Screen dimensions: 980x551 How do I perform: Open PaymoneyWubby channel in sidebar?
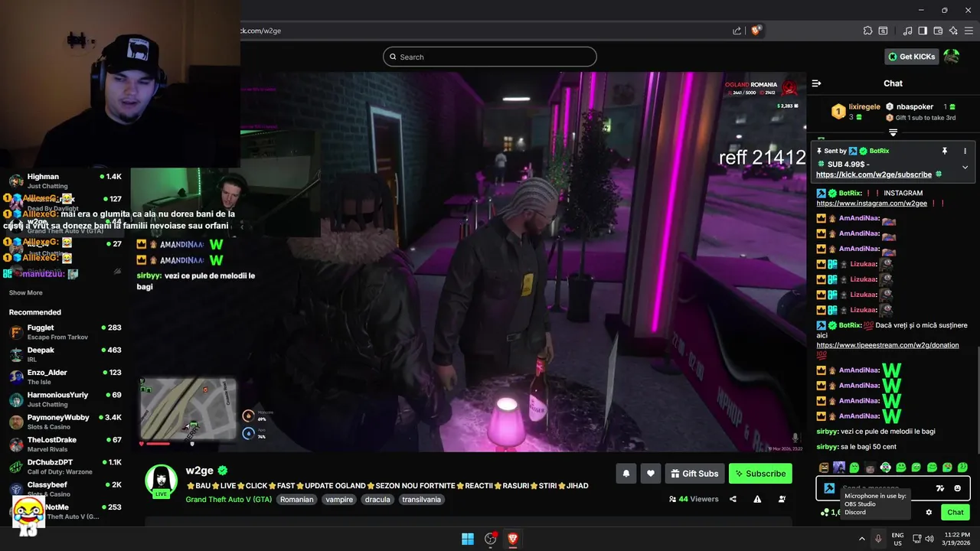[x=65, y=422]
